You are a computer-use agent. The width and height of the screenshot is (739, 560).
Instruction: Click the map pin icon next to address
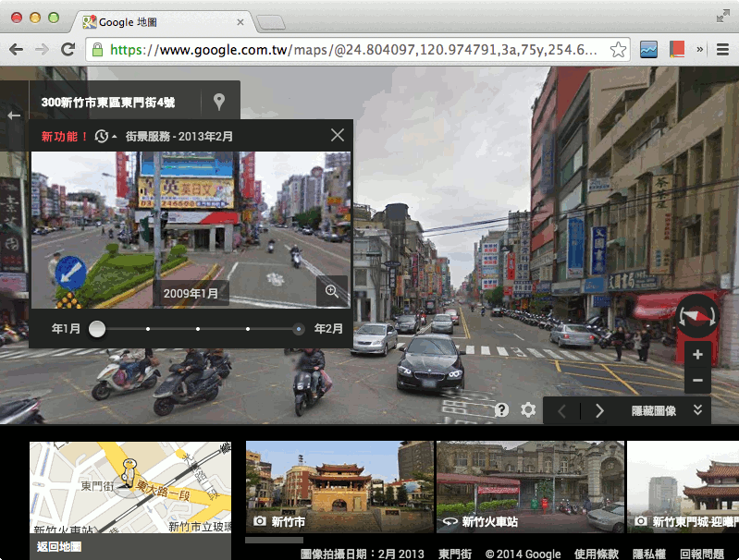[219, 102]
